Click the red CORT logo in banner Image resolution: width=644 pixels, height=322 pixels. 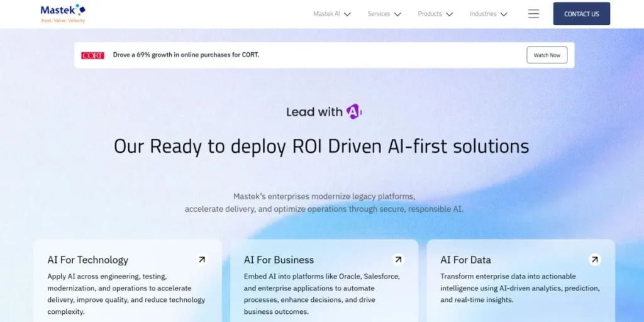click(x=92, y=55)
